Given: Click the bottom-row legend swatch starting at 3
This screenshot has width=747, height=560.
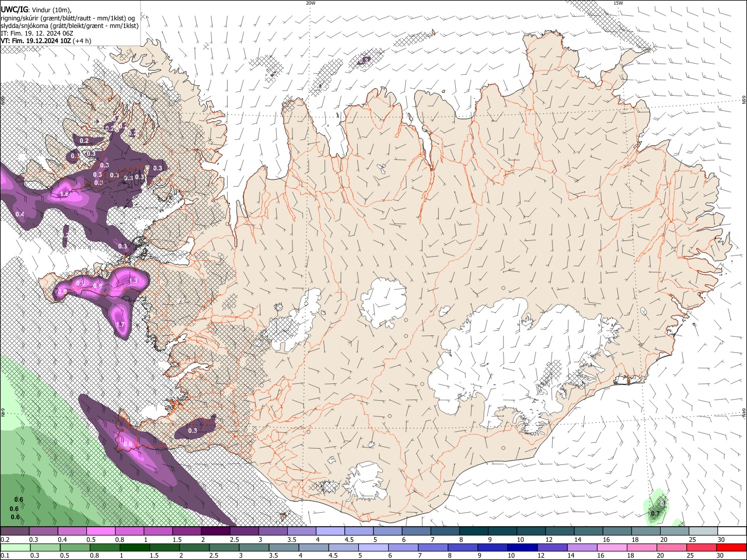Looking at the screenshot, I should [253, 548].
